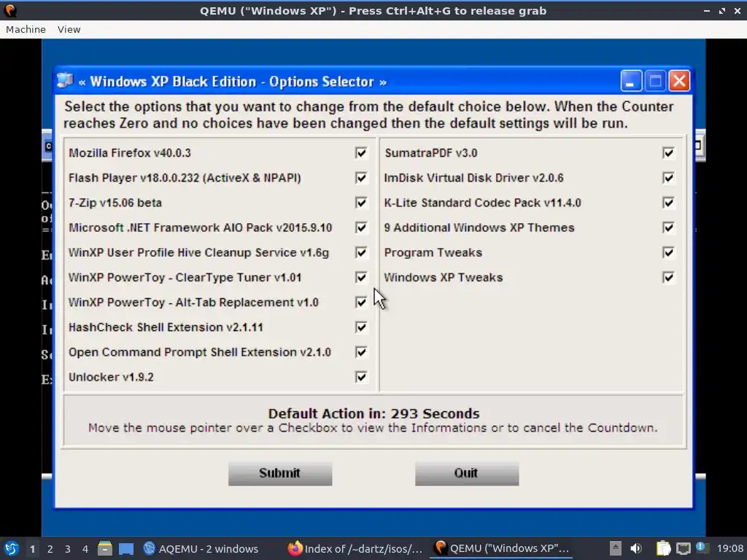Click the '7-Zip v15.06 beta' label
This screenshot has height=560, width=747.
(115, 203)
